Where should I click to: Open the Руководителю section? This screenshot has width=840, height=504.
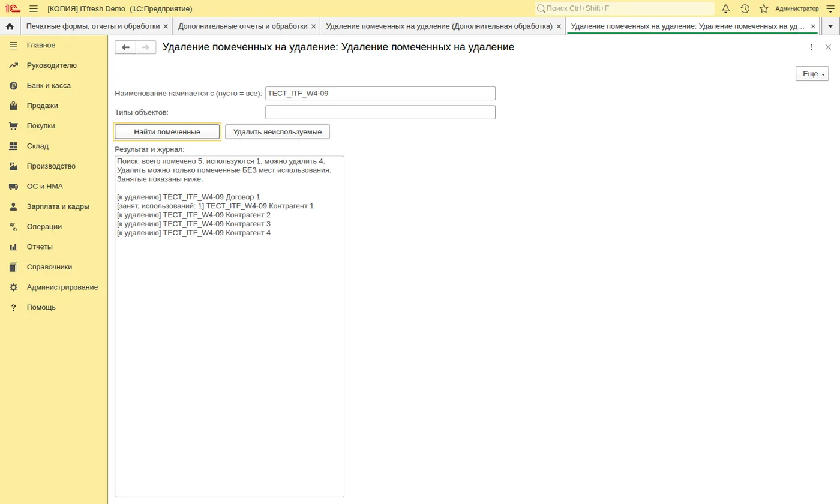54,65
